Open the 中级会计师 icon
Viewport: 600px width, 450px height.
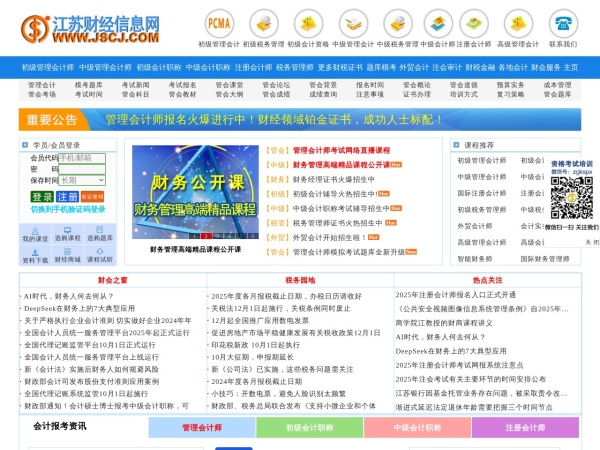[438, 24]
